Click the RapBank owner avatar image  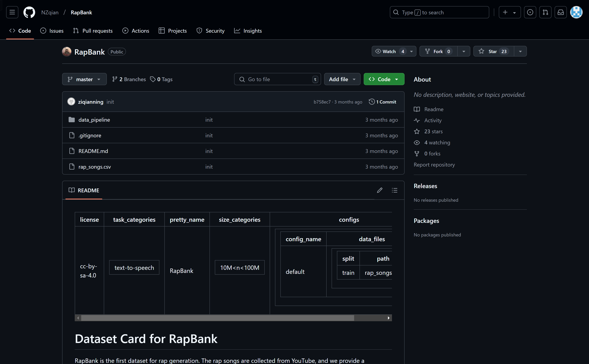click(x=67, y=52)
